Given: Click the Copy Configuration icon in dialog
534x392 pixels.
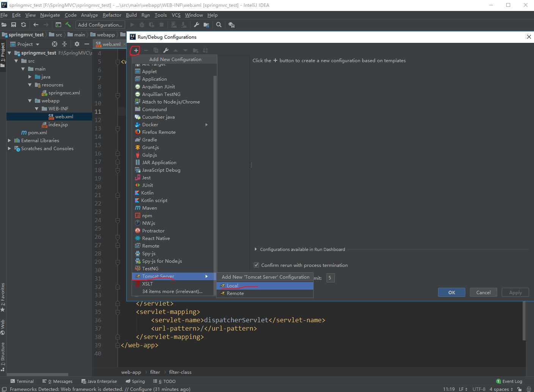Looking at the screenshot, I should [x=156, y=50].
